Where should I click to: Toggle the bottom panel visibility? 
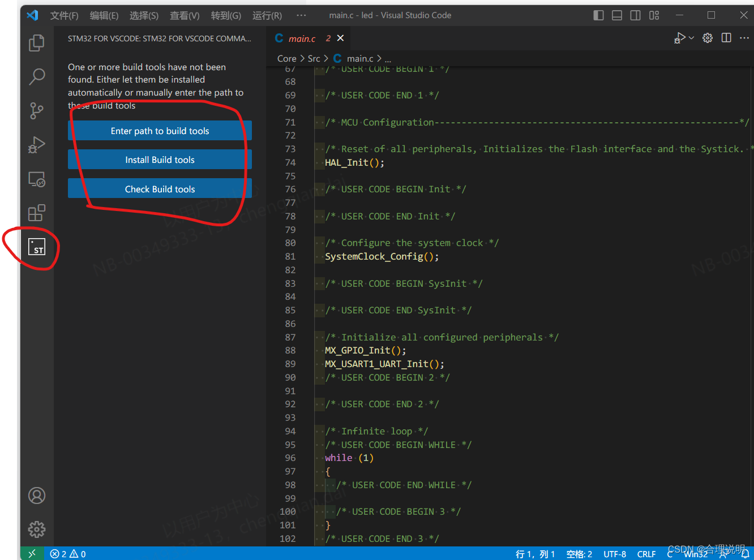tap(617, 15)
